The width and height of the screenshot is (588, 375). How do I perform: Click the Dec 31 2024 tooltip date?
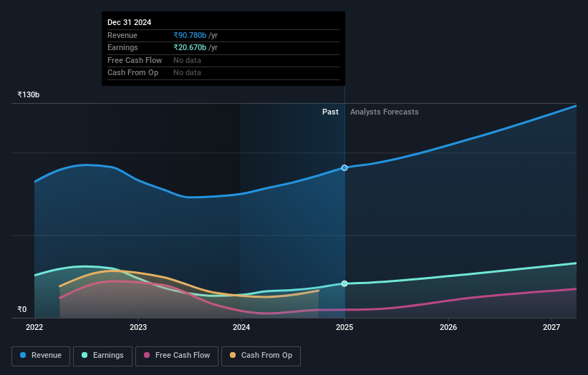pyautogui.click(x=130, y=22)
